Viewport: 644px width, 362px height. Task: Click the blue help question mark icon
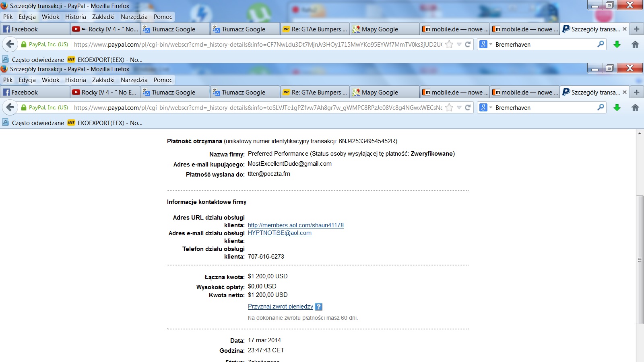(318, 306)
